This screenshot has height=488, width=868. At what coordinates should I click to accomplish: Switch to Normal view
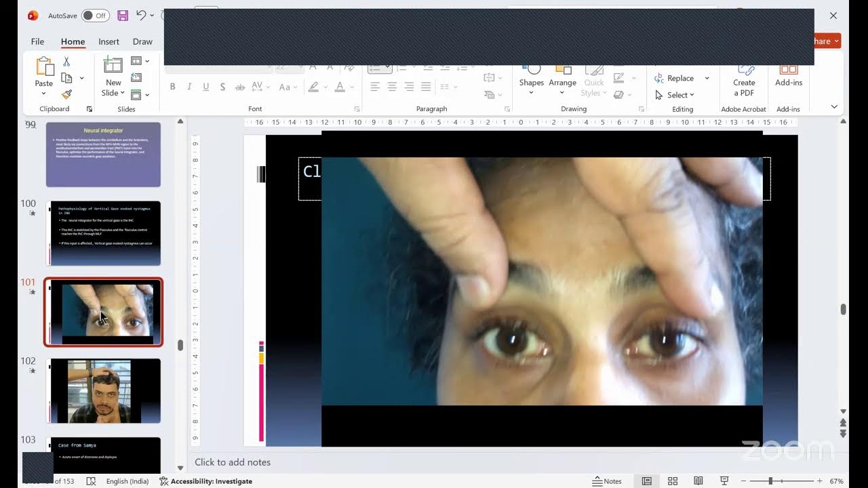tap(647, 481)
